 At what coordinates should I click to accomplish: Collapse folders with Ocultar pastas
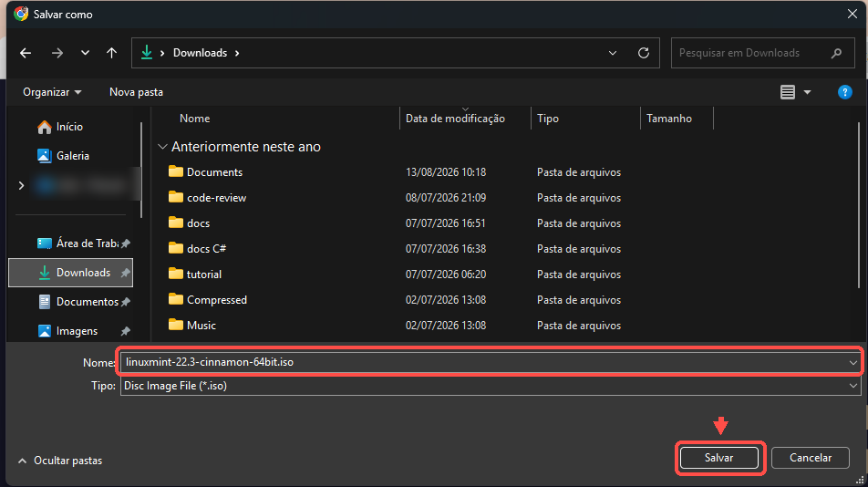click(x=60, y=461)
